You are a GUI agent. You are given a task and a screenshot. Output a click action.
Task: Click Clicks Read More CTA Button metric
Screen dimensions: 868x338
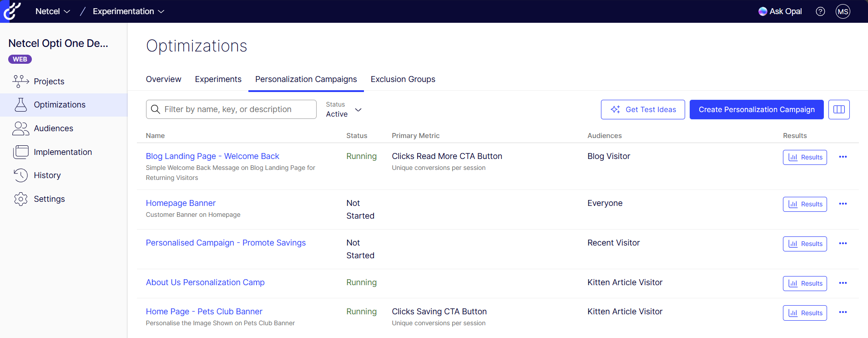pos(447,156)
